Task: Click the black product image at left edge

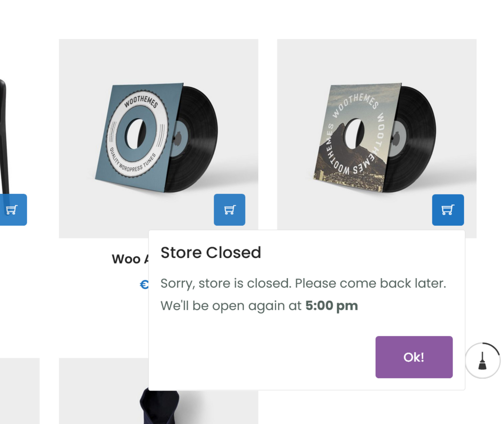Action: [4, 132]
